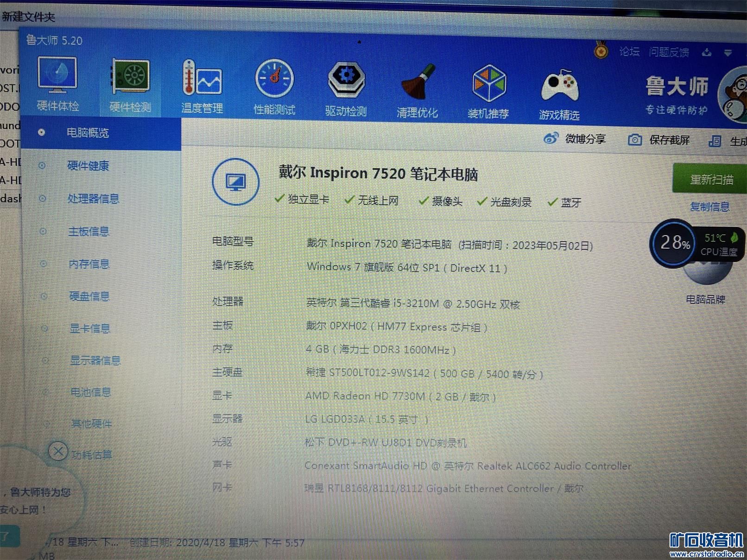Click the 微博分享 Weibo icon
This screenshot has height=560, width=747.
pos(551,138)
